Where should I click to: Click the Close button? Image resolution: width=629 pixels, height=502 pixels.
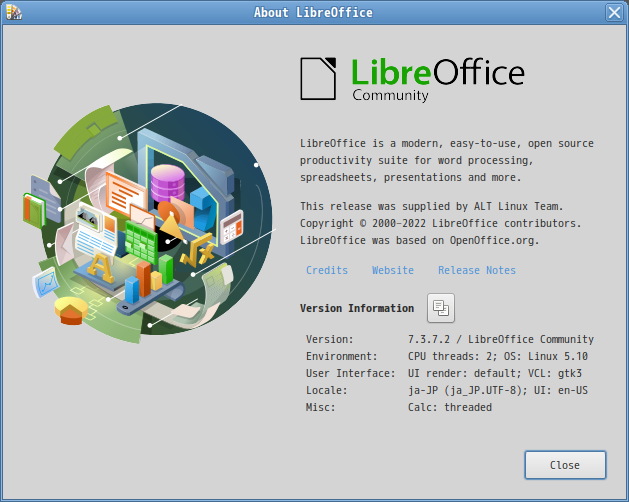pos(565,465)
